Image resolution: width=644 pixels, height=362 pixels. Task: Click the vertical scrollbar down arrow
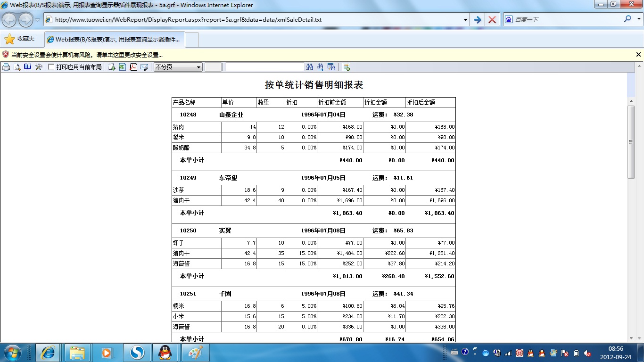pos(631,338)
